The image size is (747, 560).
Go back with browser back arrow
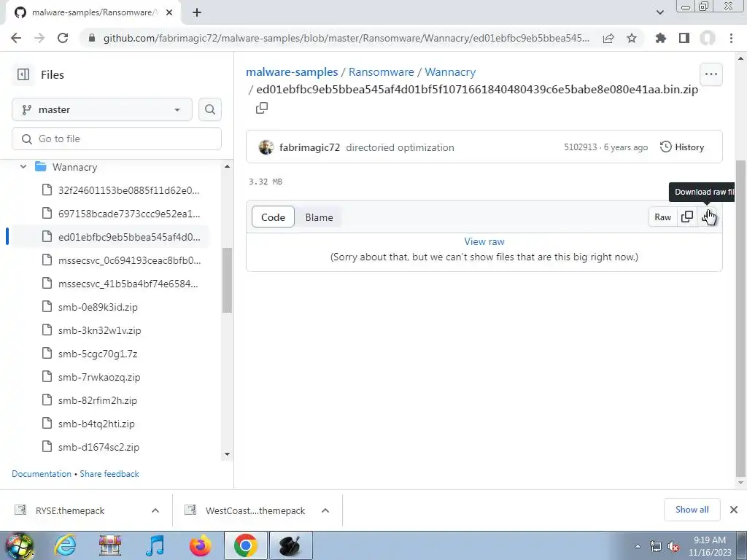coord(16,38)
